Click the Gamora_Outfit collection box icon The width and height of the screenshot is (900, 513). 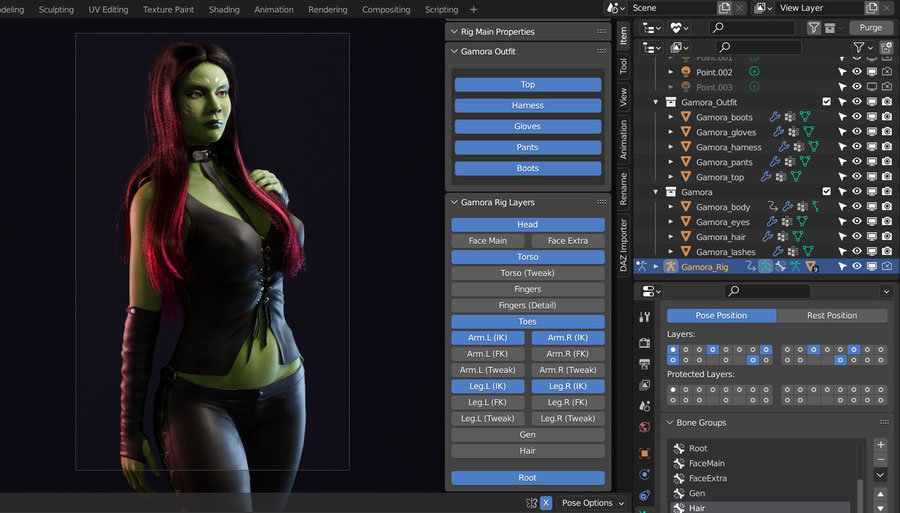click(x=670, y=102)
